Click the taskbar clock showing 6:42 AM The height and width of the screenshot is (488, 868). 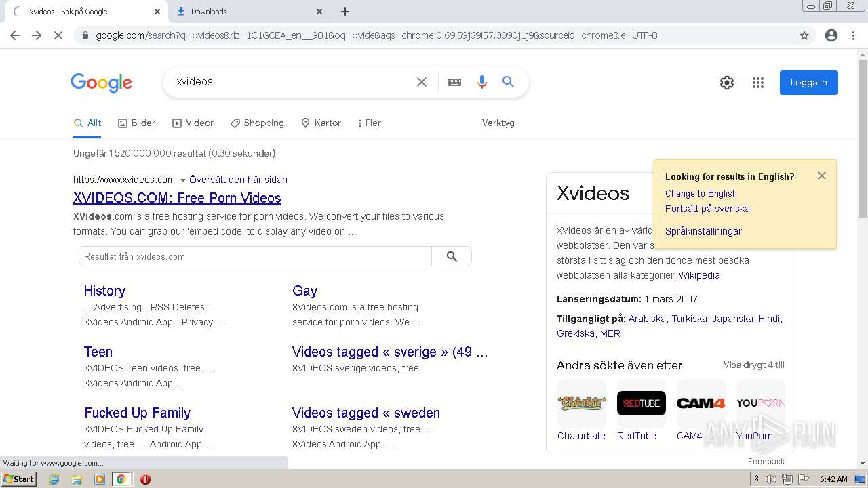(833, 479)
